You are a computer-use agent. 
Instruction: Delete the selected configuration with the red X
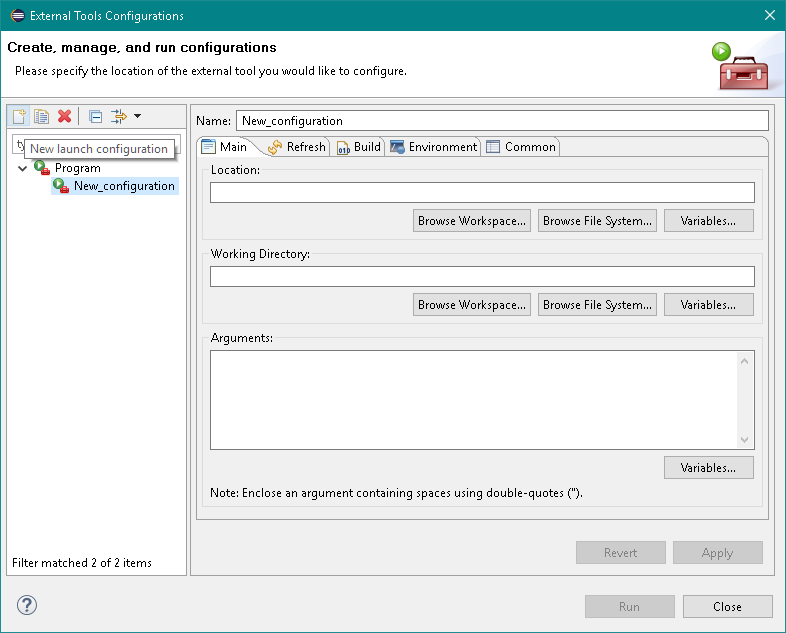tap(64, 116)
